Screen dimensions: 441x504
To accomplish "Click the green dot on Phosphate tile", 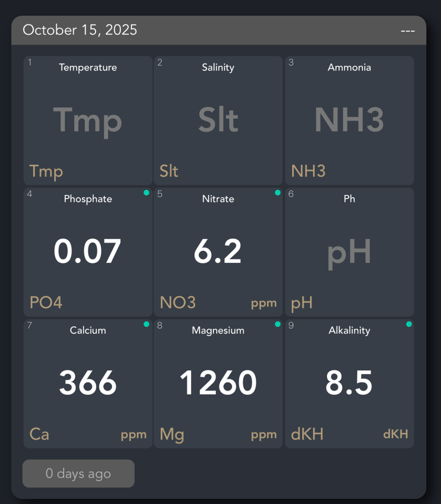I will click(146, 193).
